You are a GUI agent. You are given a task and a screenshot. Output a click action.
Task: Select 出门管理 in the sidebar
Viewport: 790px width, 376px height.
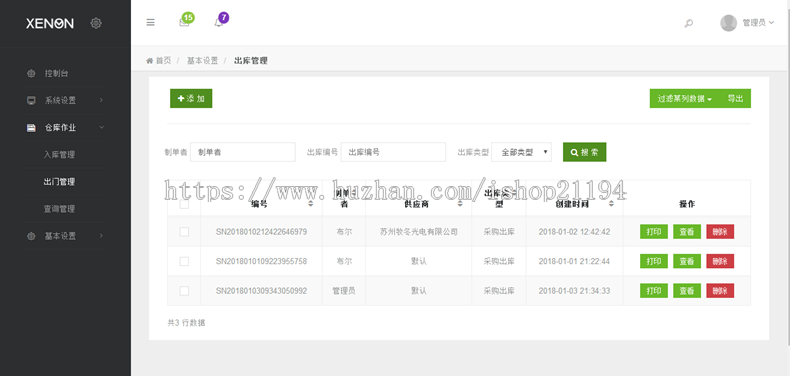pyautogui.click(x=59, y=182)
